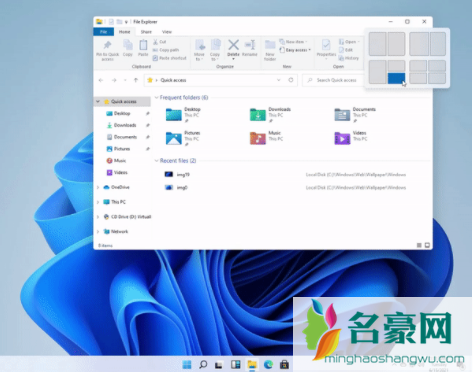
Task: Choose Copy path in the ribbon
Action: click(x=166, y=50)
